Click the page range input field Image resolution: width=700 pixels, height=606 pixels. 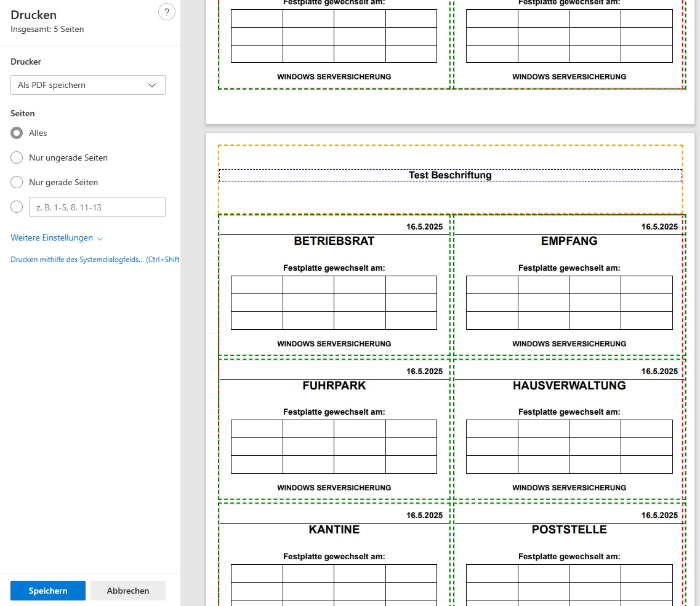tap(97, 207)
